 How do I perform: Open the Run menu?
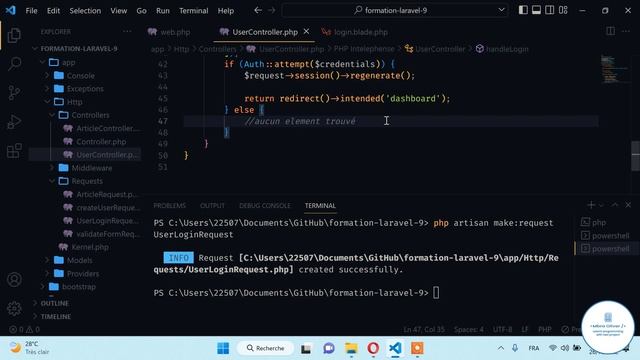click(163, 11)
